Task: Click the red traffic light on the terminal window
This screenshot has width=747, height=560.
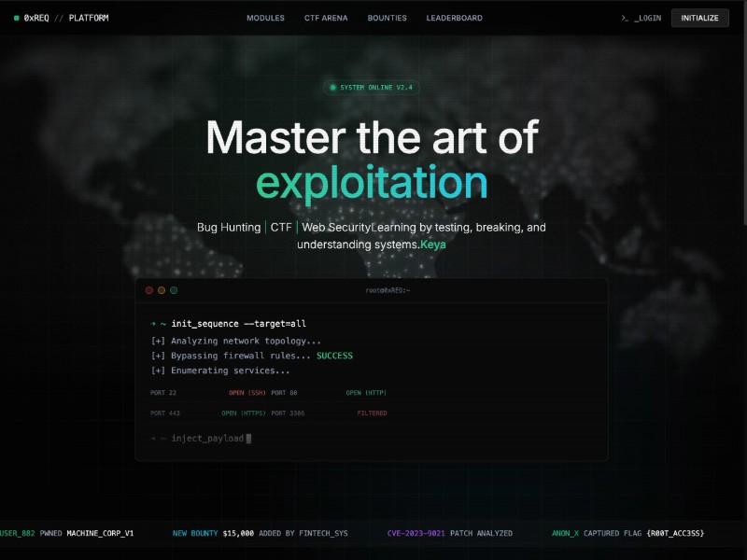Action: tap(149, 290)
